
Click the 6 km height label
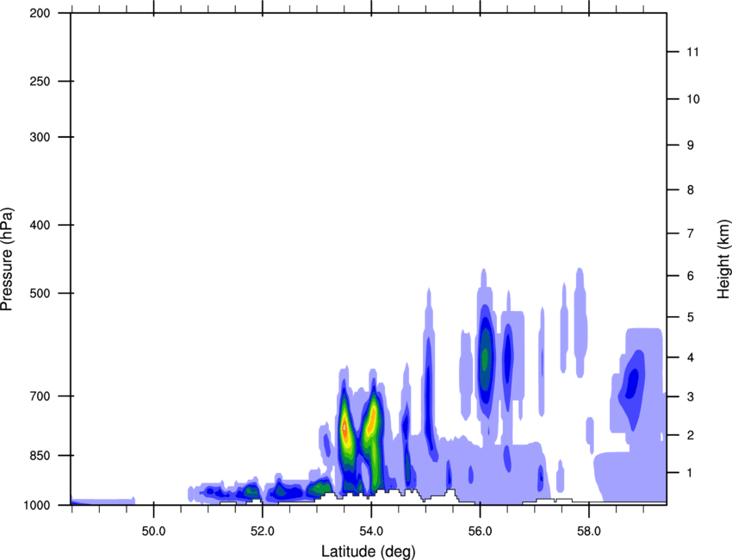click(x=691, y=276)
